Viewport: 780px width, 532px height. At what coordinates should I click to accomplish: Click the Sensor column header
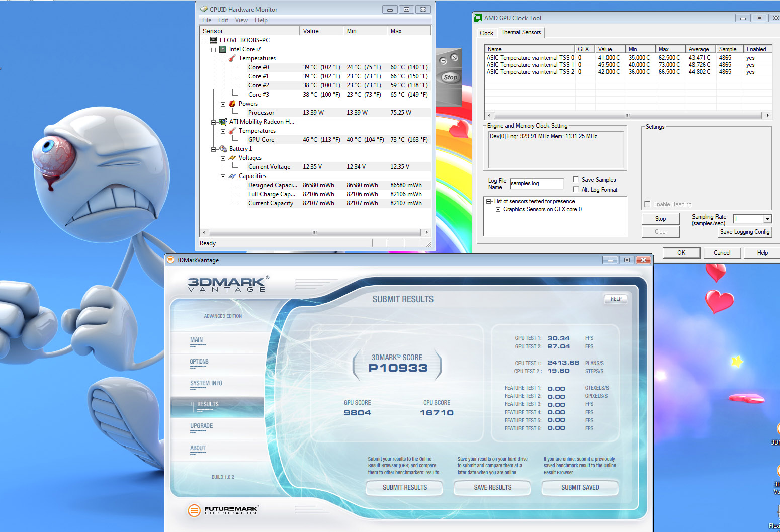[x=250, y=31]
